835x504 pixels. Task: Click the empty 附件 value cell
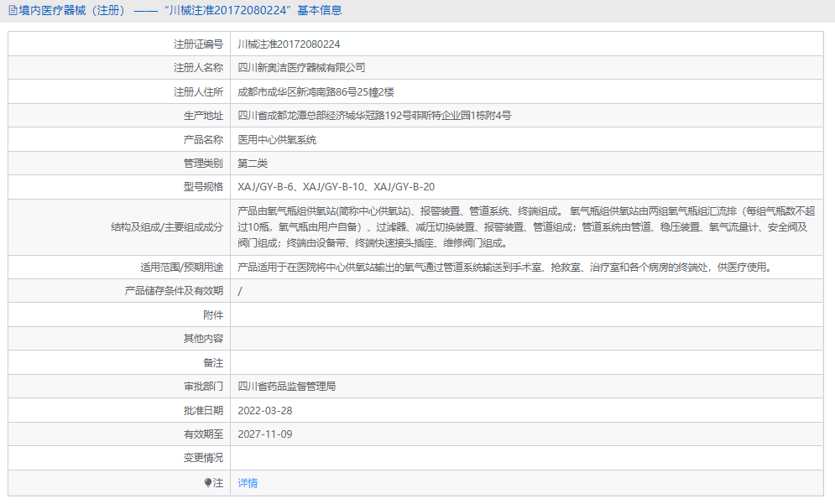pos(420,314)
